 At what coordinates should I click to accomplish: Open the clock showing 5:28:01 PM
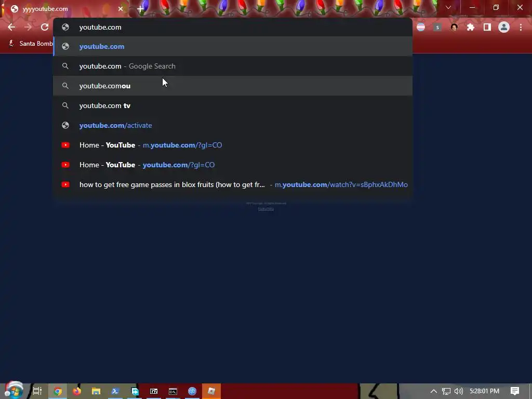point(484,391)
